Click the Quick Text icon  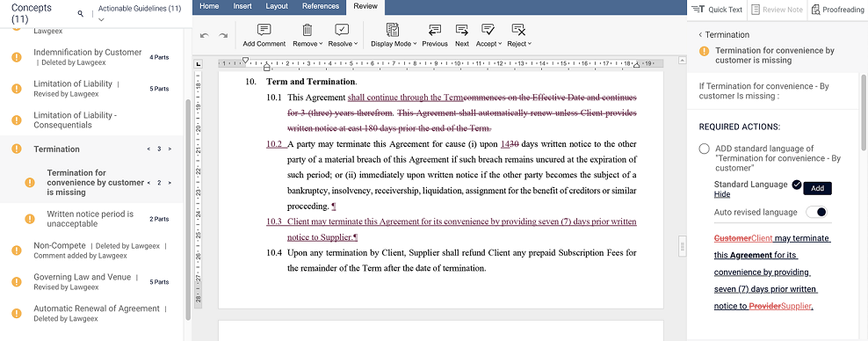pos(698,9)
